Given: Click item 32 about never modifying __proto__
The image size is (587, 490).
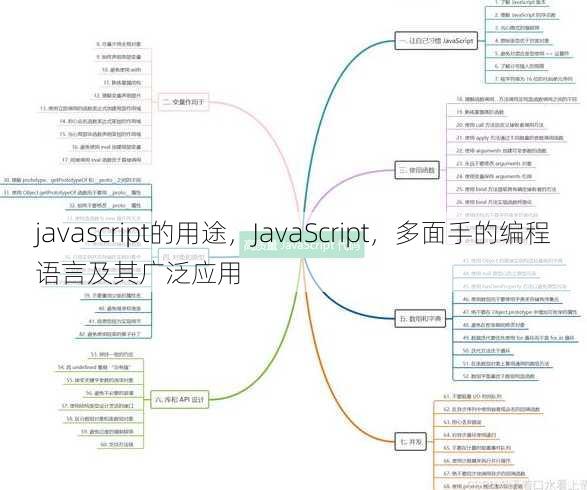Looking at the screenshot, I should [105, 206].
